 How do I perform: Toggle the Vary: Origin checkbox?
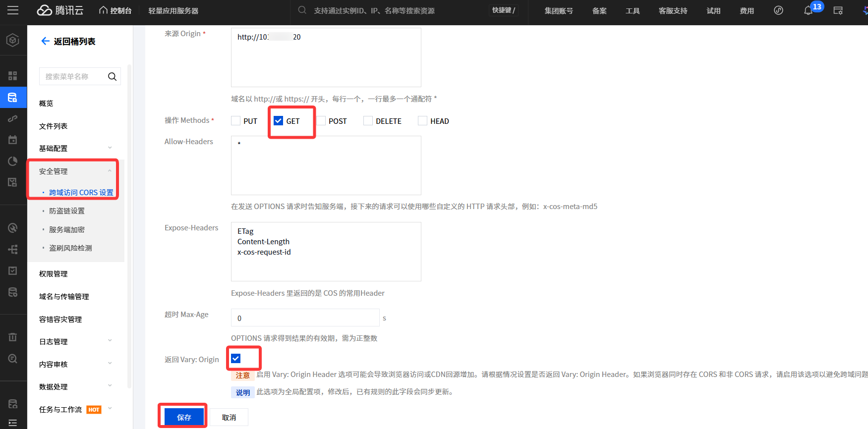(x=236, y=359)
